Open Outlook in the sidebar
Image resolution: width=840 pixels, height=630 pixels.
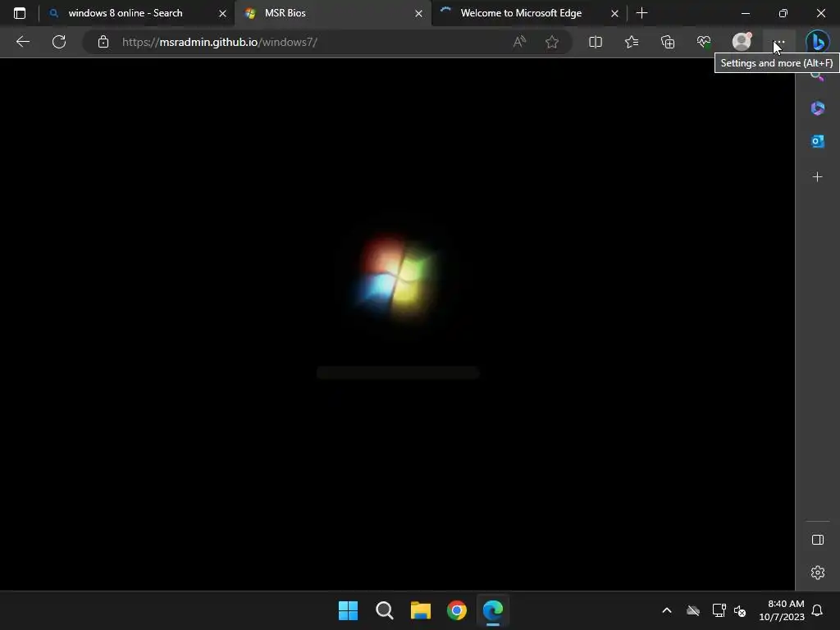[x=818, y=141]
